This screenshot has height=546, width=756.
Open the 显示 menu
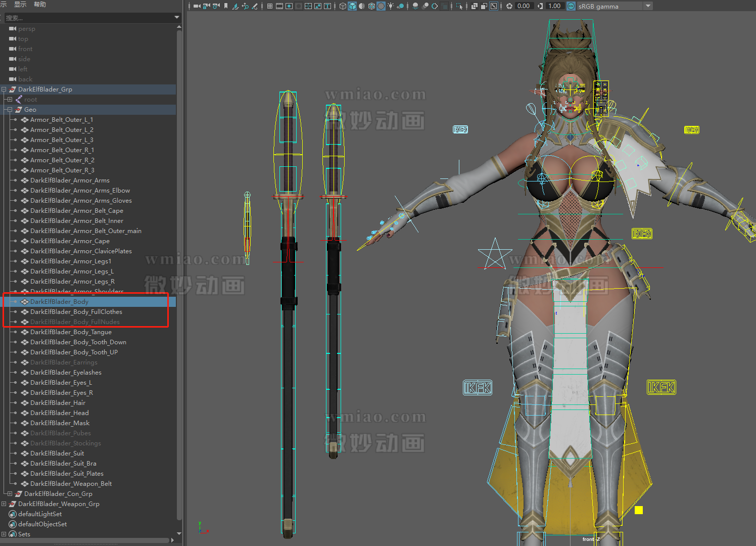[x=19, y=5]
